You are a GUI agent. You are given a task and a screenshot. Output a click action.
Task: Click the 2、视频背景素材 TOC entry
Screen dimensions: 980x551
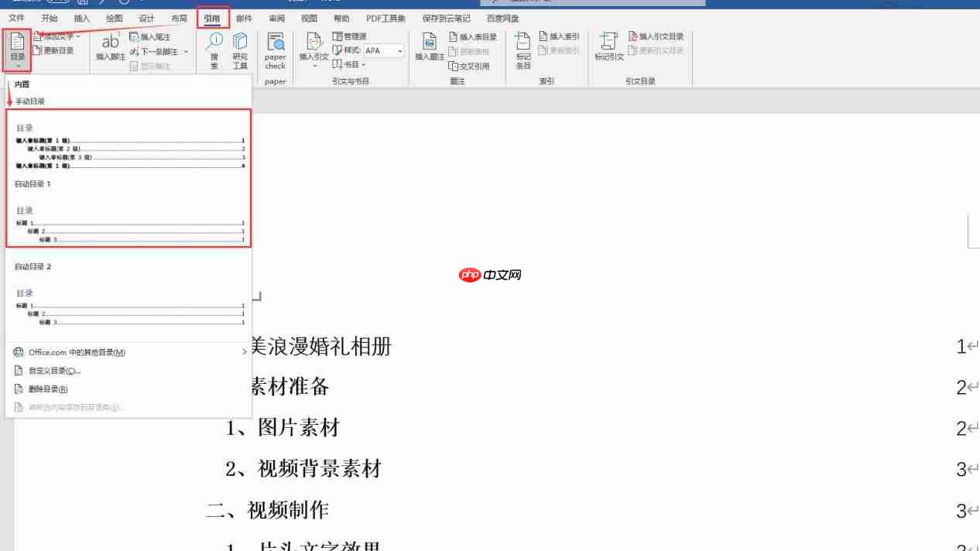(303, 468)
